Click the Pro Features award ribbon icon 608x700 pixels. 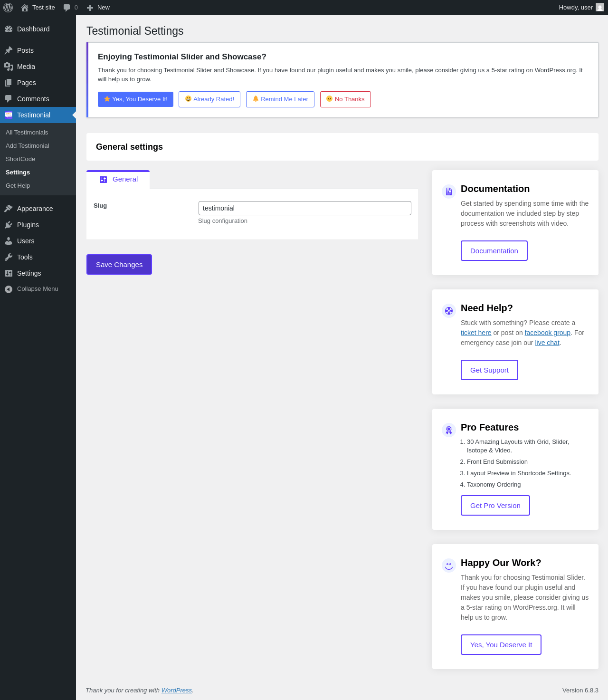point(449,430)
